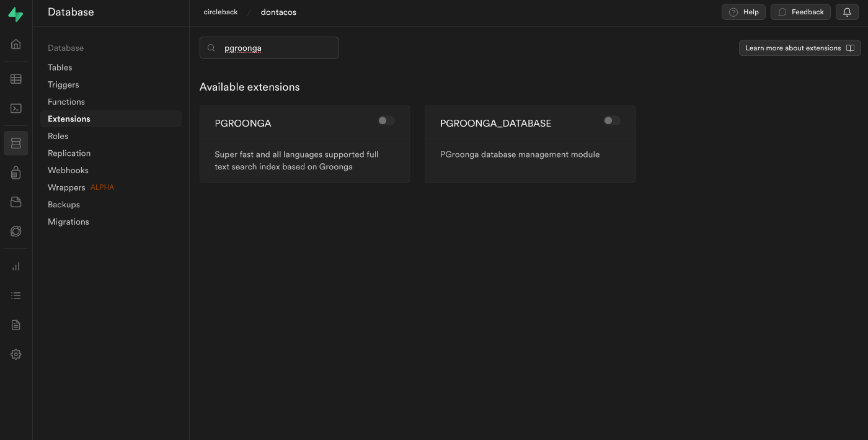Open the Authentication lock icon
The height and width of the screenshot is (440, 868).
[16, 173]
